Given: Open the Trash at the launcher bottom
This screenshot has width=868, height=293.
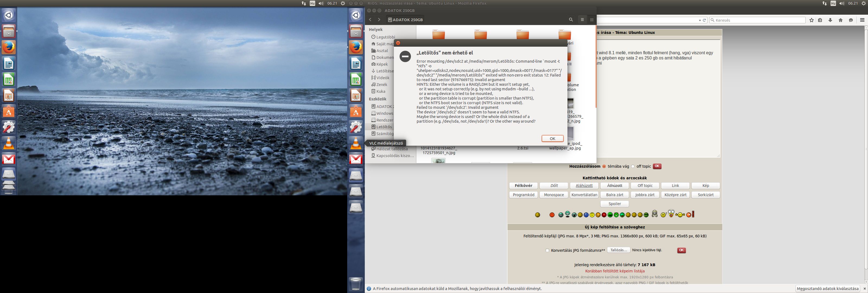Looking at the screenshot, I should pyautogui.click(x=356, y=284).
